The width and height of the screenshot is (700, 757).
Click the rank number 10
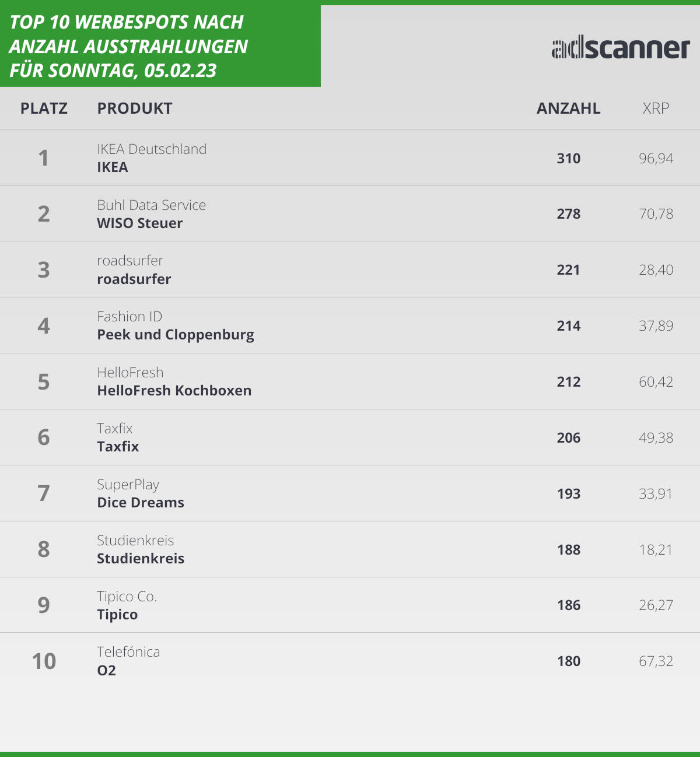click(44, 661)
